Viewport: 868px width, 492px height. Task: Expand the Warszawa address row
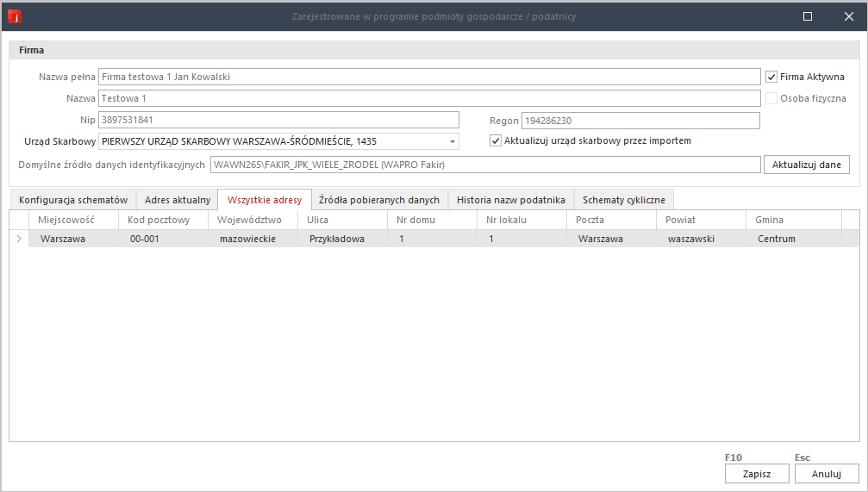coord(19,239)
